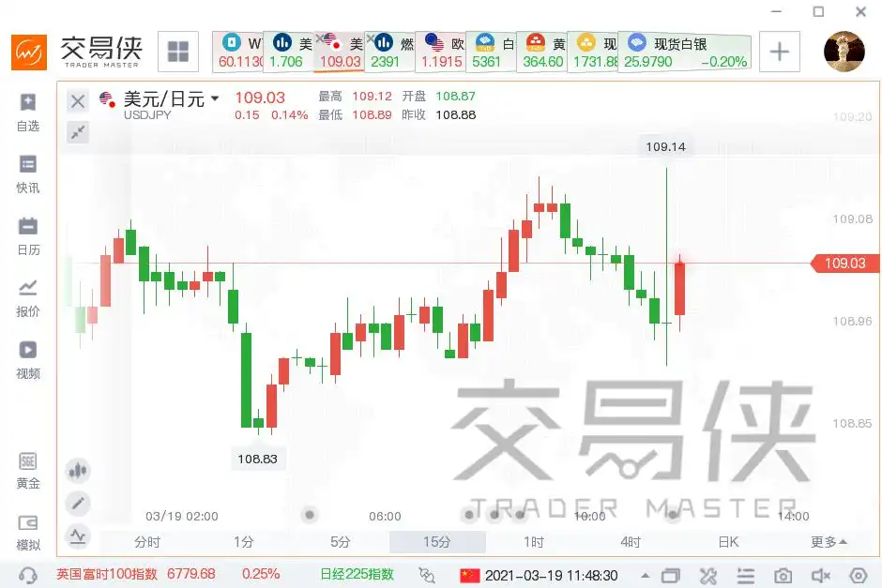Click the link chain icon in status bar
882x588 pixels.
click(x=427, y=575)
